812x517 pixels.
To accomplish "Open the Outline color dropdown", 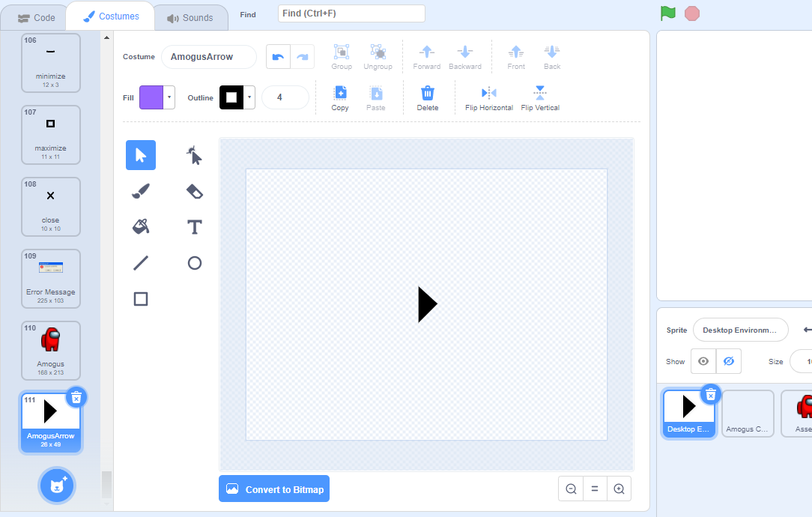I will 249,97.
